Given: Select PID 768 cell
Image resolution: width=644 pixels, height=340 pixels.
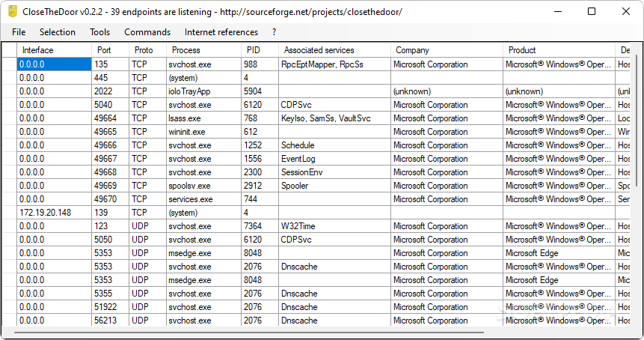Looking at the screenshot, I should pos(260,118).
